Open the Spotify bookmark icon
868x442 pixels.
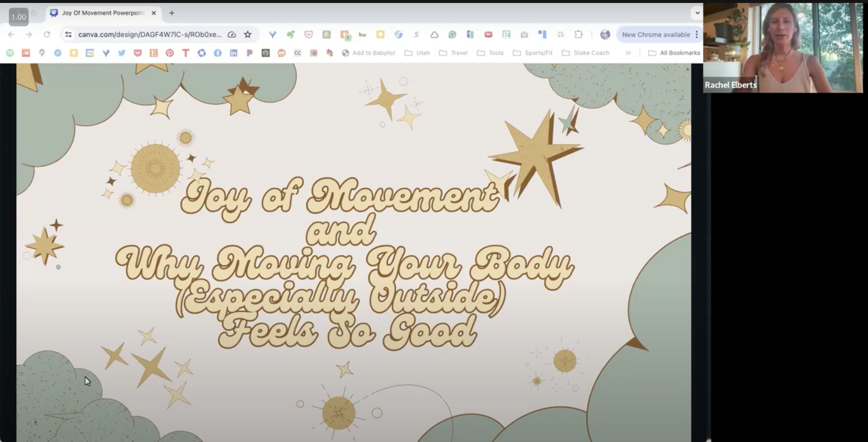tap(10, 53)
